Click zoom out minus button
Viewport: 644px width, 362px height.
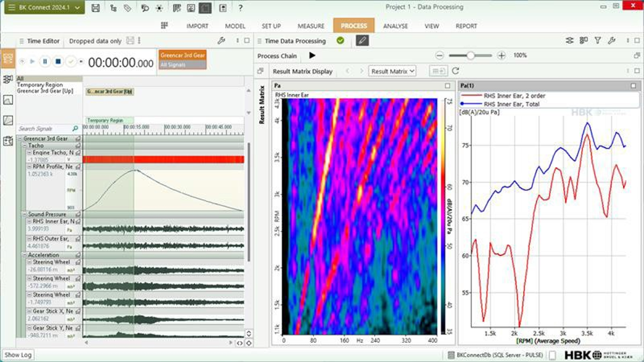pos(440,56)
